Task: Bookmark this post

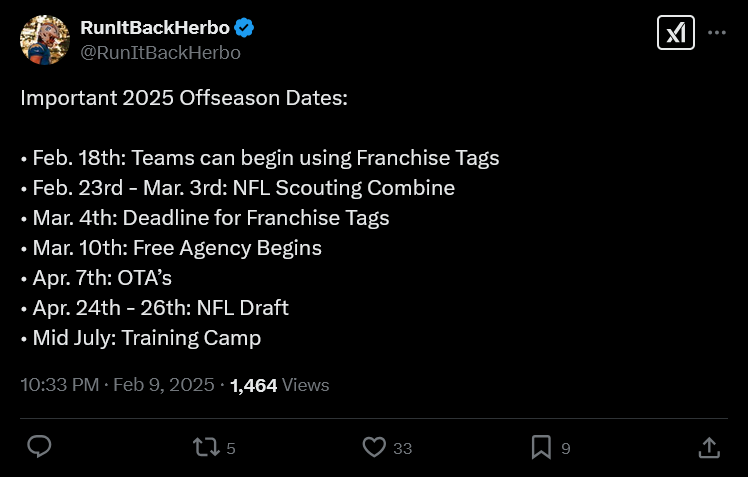Action: click(541, 447)
